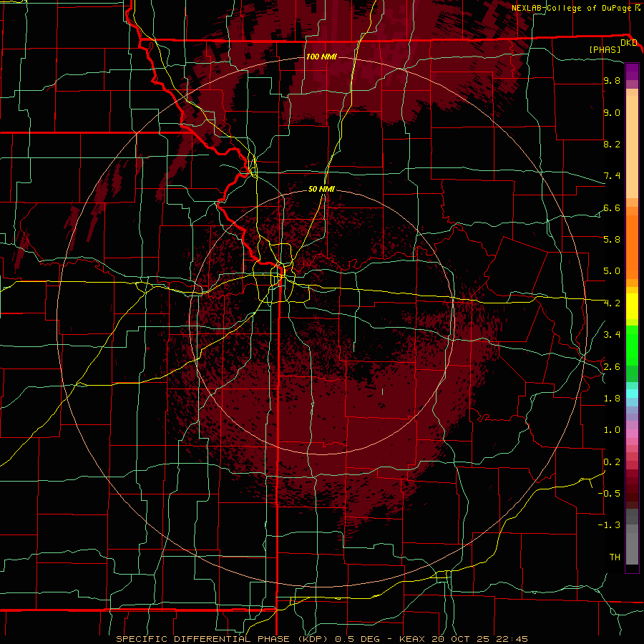Click the 2.6 scale value
The width and height of the screenshot is (644, 644).
point(612,367)
